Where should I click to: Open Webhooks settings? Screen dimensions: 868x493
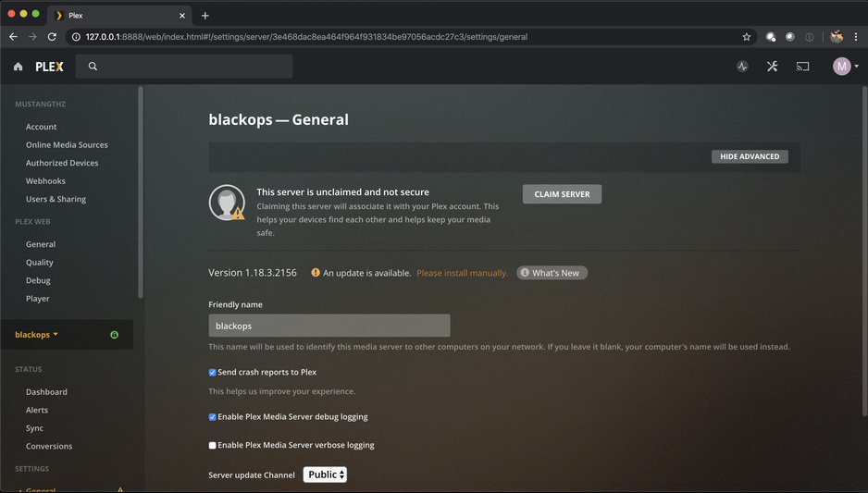point(45,181)
